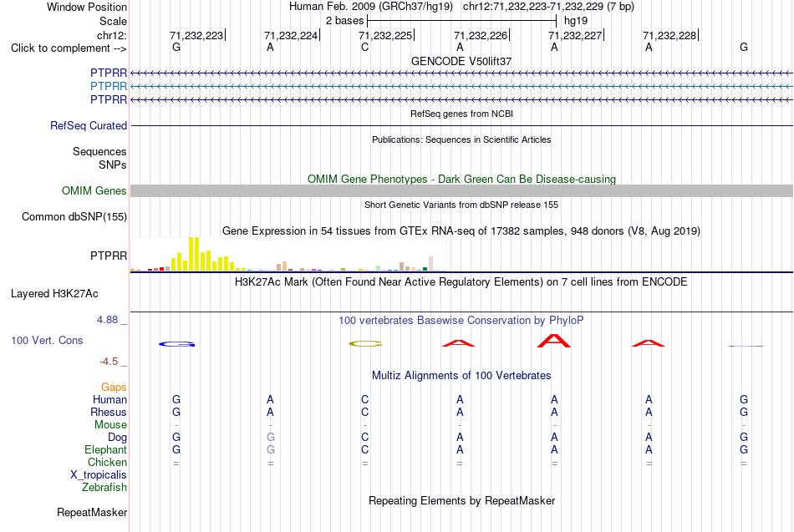The height and width of the screenshot is (532, 794).
Task: Open Short Genetic Variants from dbSNP title
Action: (461, 205)
